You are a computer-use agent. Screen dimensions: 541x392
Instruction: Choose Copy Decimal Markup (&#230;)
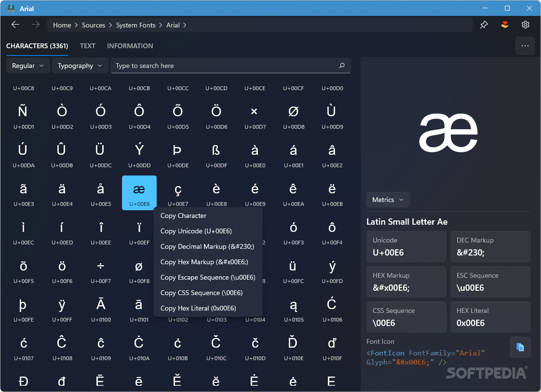(208, 246)
